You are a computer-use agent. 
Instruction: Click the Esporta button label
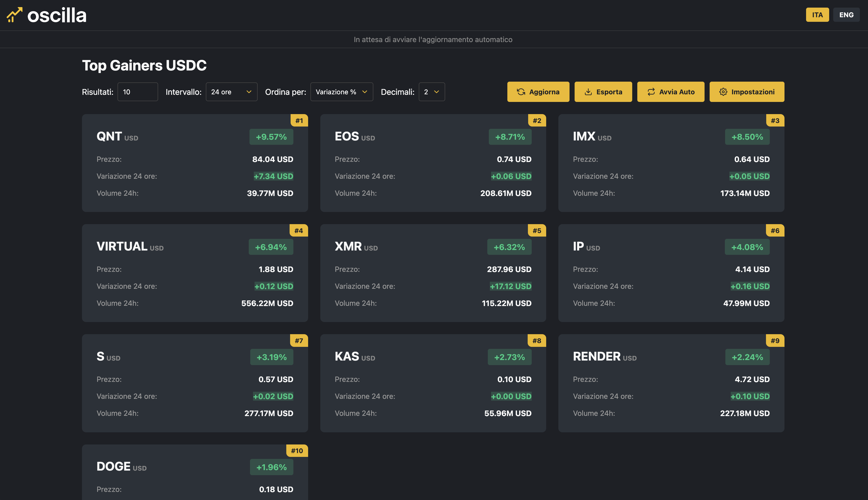pos(609,92)
